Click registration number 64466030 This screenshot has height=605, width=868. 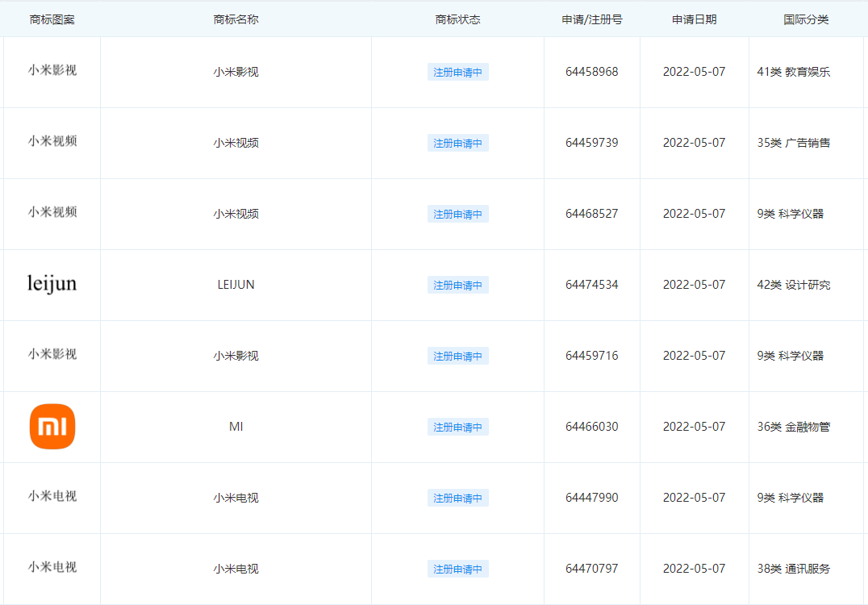tap(592, 426)
